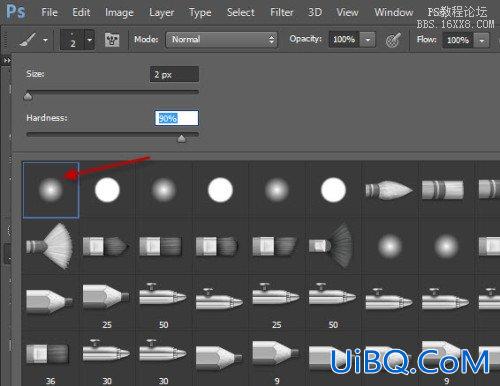Open the Mode dropdown set to Normal
Screen dimensions: 500x386
tap(222, 40)
